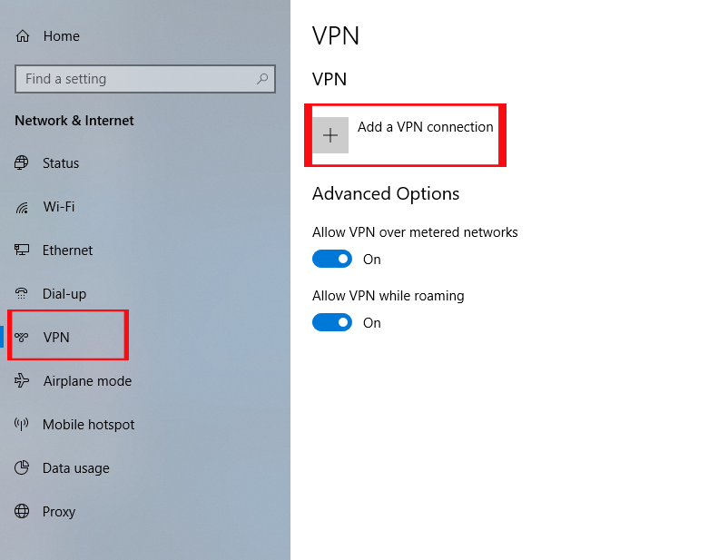The width and height of the screenshot is (728, 560).
Task: Click the Dial-up phone icon
Action: click(23, 294)
